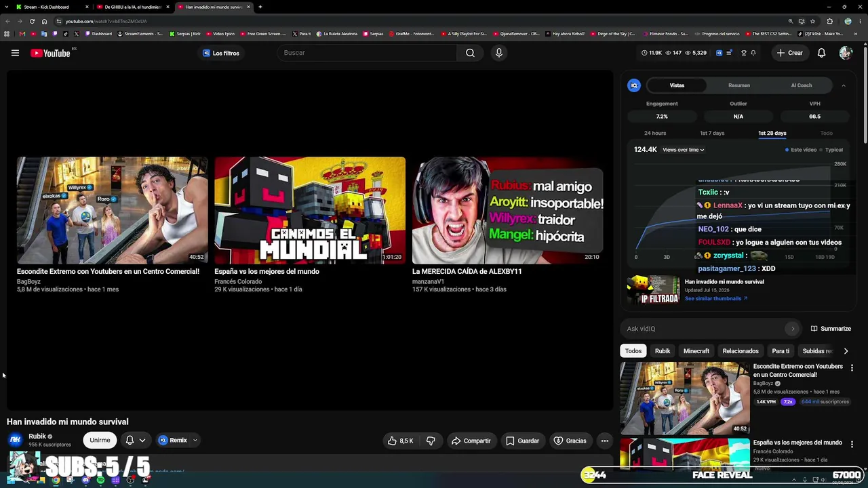Switch to the Resumen tab
The image size is (868, 488).
[739, 85]
